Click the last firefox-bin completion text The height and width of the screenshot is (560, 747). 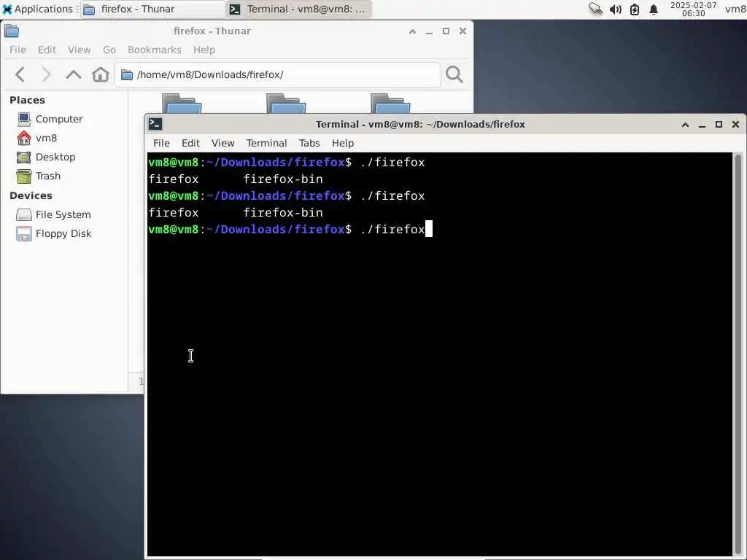click(x=283, y=213)
